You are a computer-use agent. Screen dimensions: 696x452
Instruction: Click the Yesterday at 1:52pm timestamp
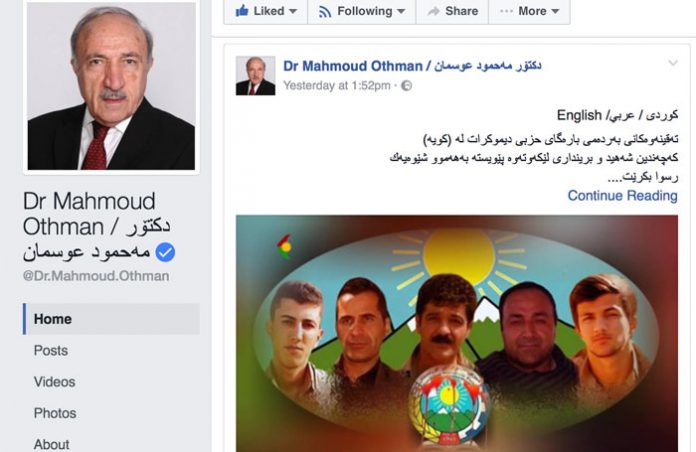click(337, 85)
